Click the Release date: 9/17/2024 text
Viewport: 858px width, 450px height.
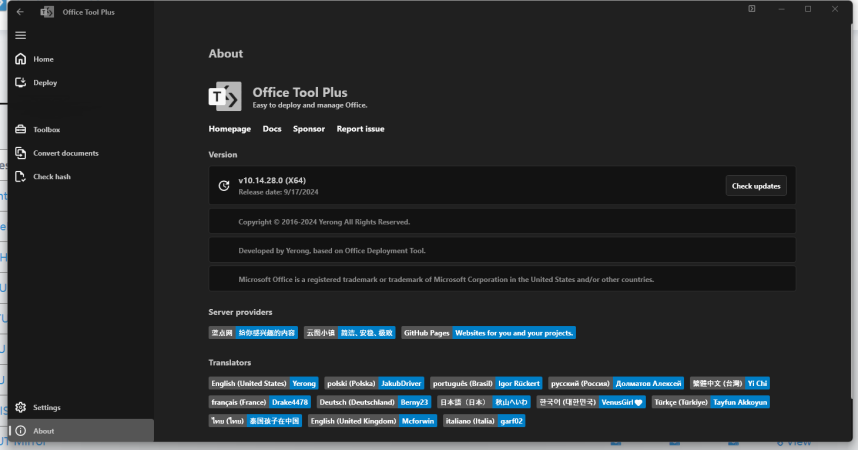point(278,192)
